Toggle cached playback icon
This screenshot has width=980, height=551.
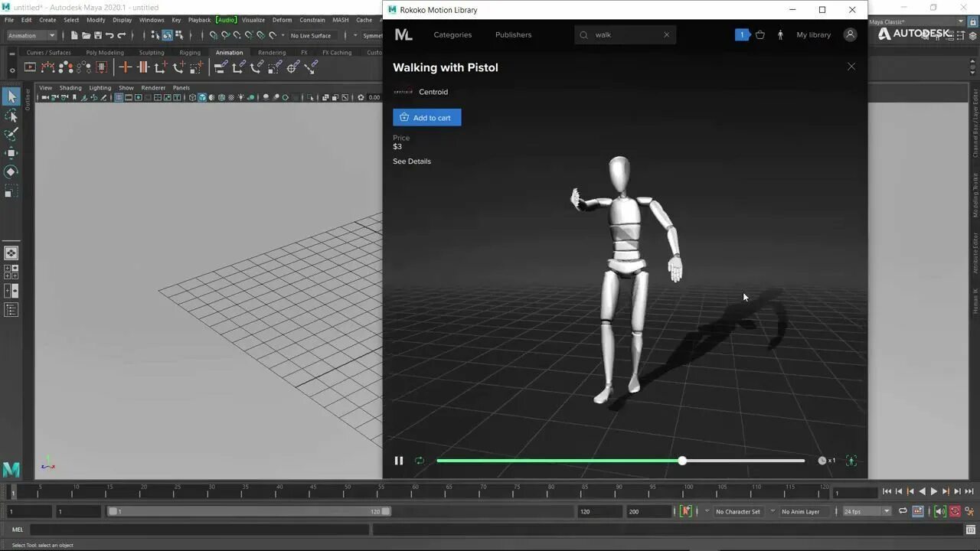coord(917,511)
